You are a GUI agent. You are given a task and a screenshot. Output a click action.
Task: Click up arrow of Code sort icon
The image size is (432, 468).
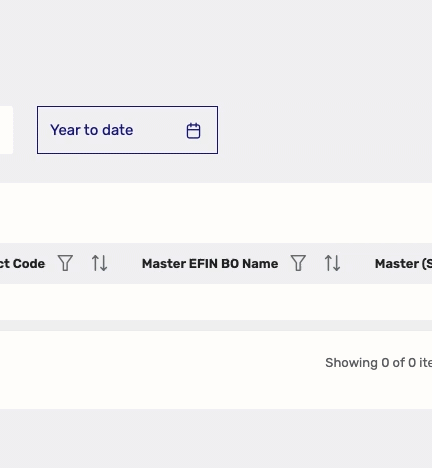(96, 263)
